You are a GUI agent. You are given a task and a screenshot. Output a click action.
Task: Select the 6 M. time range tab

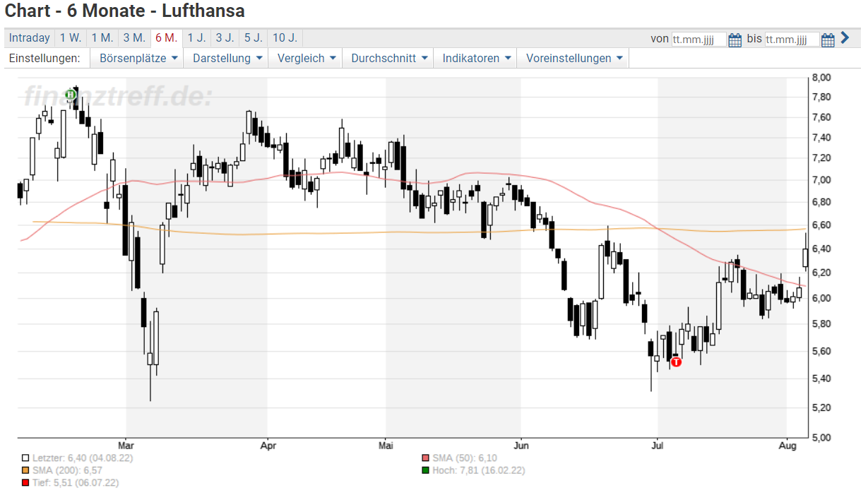(x=167, y=38)
